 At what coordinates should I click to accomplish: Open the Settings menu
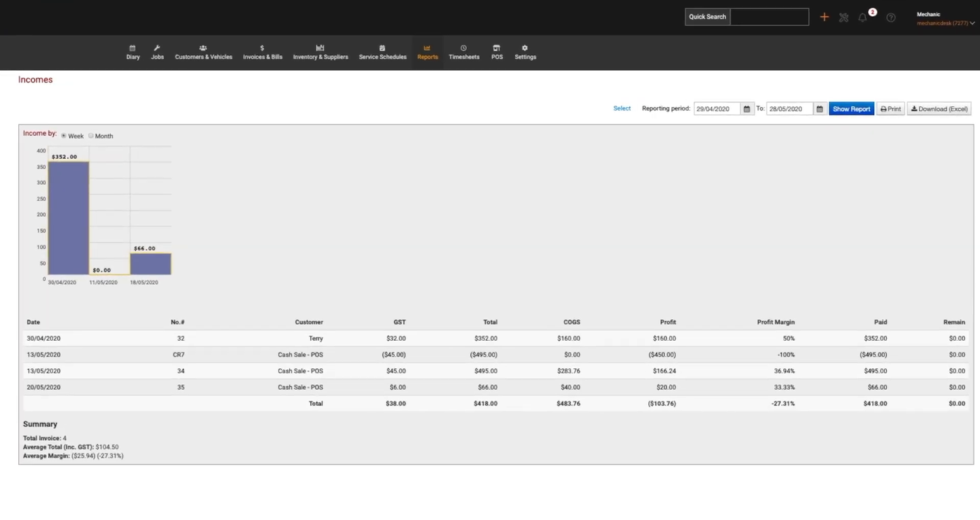click(x=526, y=52)
